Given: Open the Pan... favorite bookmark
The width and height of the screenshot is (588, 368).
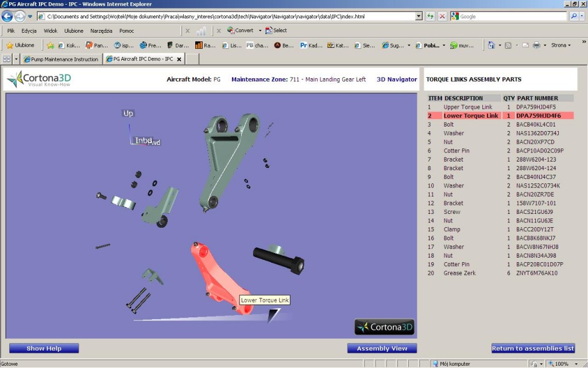Looking at the screenshot, I should coord(96,45).
